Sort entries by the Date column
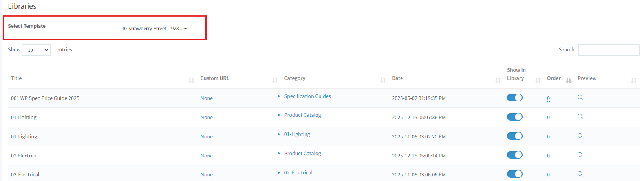The width and height of the screenshot is (644, 181). pyautogui.click(x=397, y=78)
